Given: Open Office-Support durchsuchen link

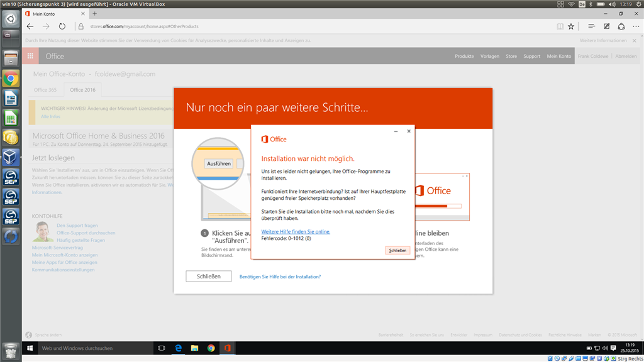Looking at the screenshot, I should tap(86, 233).
